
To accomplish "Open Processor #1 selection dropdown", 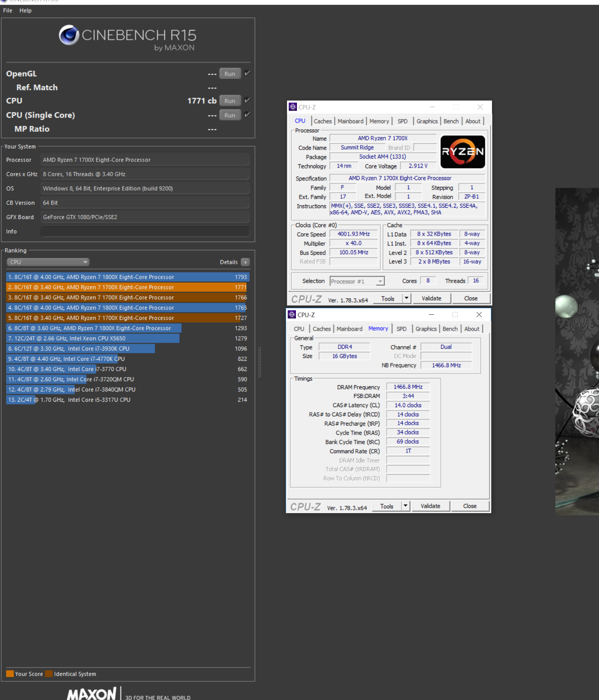I will tap(357, 281).
